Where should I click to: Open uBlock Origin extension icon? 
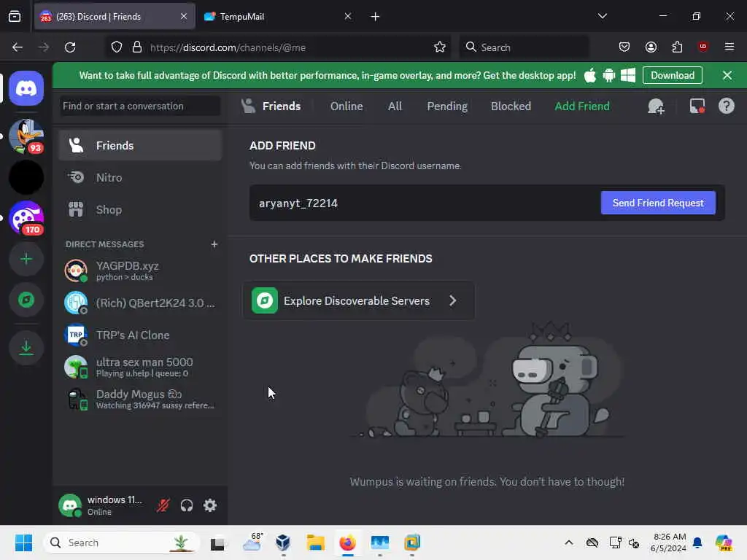tap(703, 47)
